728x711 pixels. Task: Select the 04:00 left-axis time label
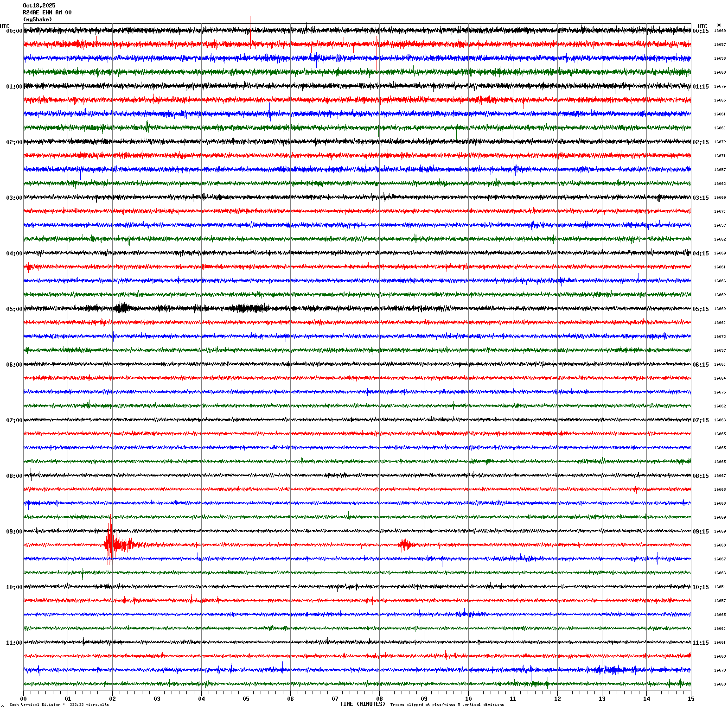(x=14, y=254)
